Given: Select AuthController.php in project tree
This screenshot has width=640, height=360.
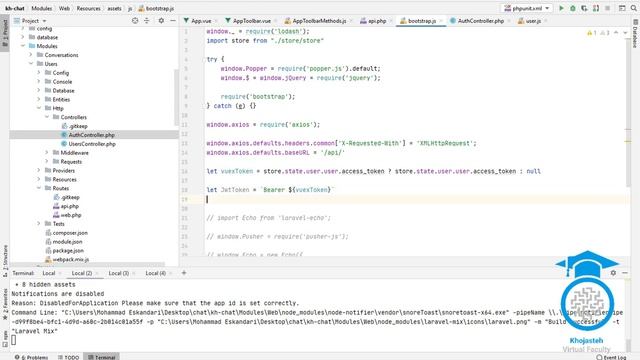Looking at the screenshot, I should coord(91,135).
